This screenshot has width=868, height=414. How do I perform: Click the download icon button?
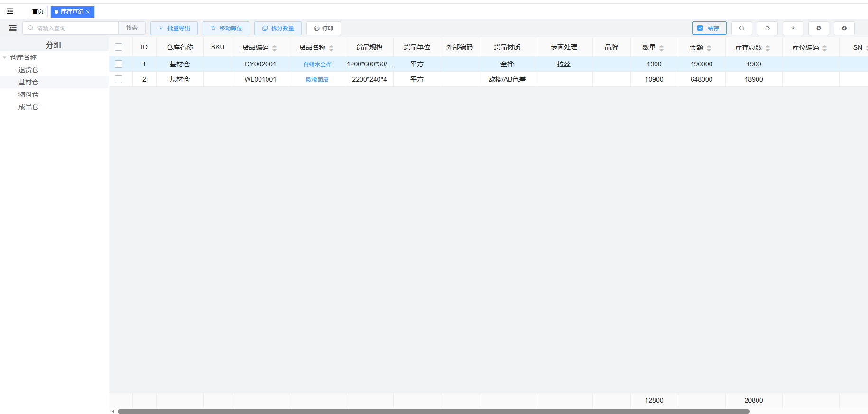(x=793, y=28)
